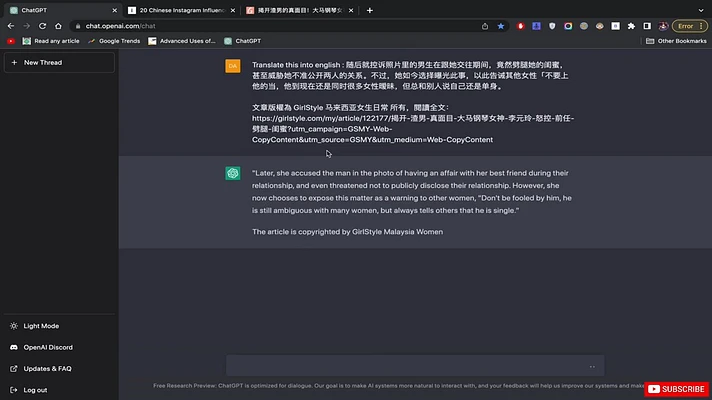
Task: Close the 20 Chinese Instagram tab
Action: point(233,10)
